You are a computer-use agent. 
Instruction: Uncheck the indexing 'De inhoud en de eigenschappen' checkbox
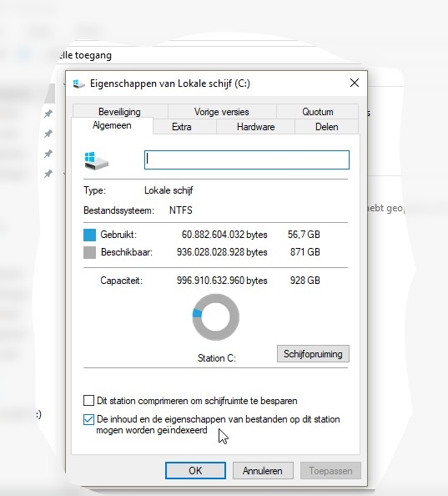88,419
